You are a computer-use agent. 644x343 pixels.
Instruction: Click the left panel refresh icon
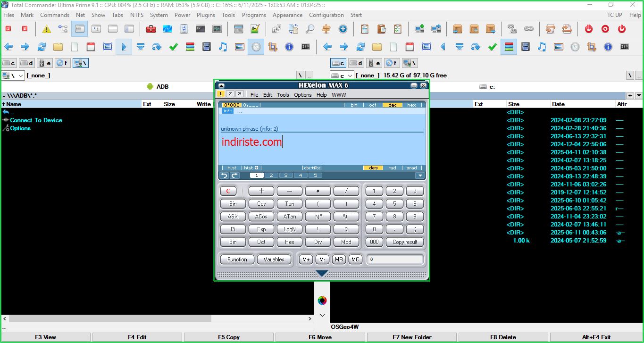pos(42,47)
